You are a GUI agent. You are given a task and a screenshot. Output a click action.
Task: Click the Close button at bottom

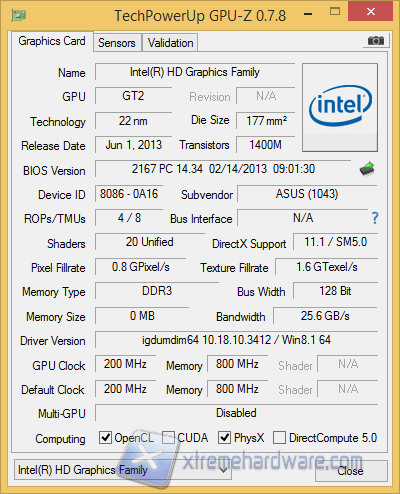(351, 471)
